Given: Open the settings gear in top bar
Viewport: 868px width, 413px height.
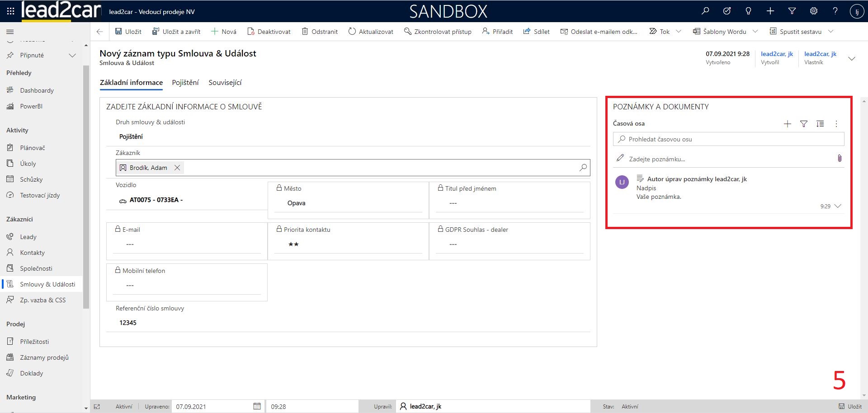Looking at the screenshot, I should coord(814,11).
